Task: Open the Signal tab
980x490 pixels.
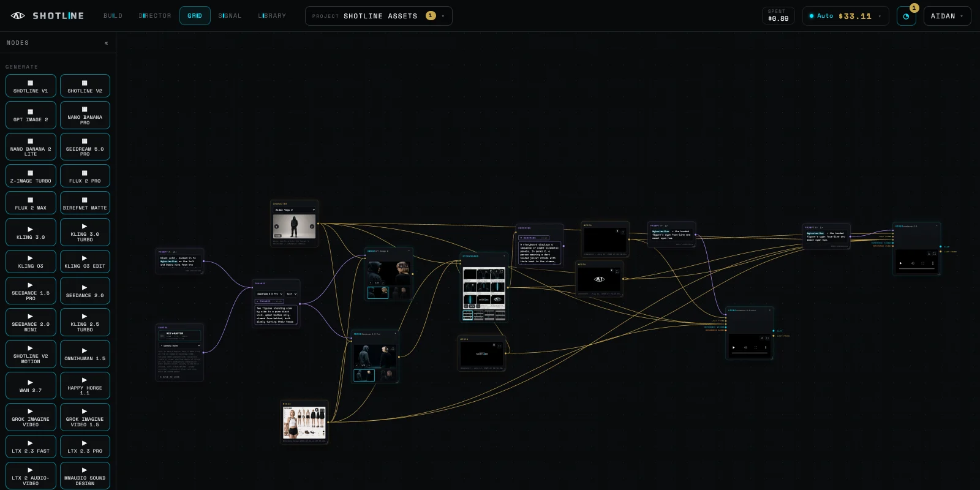Action: pos(230,16)
